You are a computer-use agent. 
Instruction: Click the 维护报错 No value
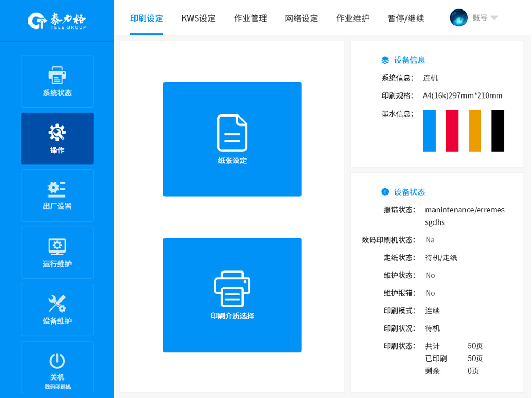[x=430, y=293]
